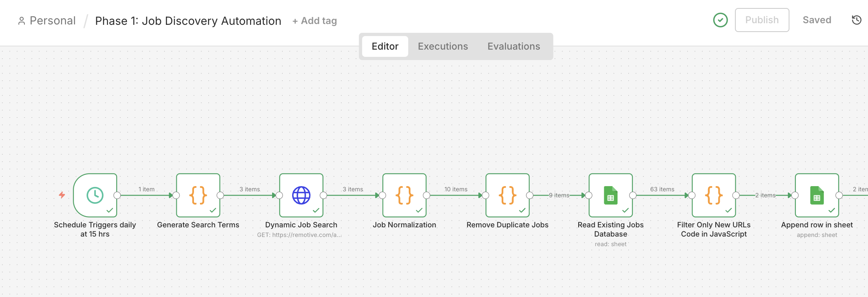
Task: Click output connector of Append row in sheet
Action: [x=839, y=195]
